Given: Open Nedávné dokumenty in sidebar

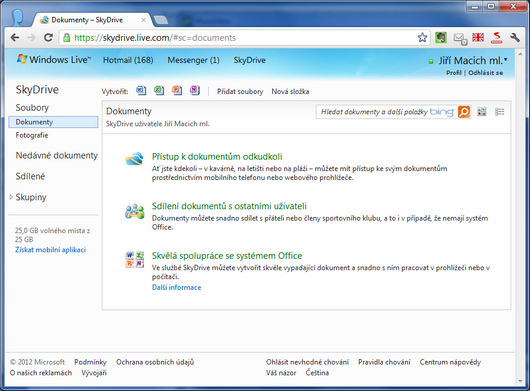Looking at the screenshot, I should (x=56, y=155).
